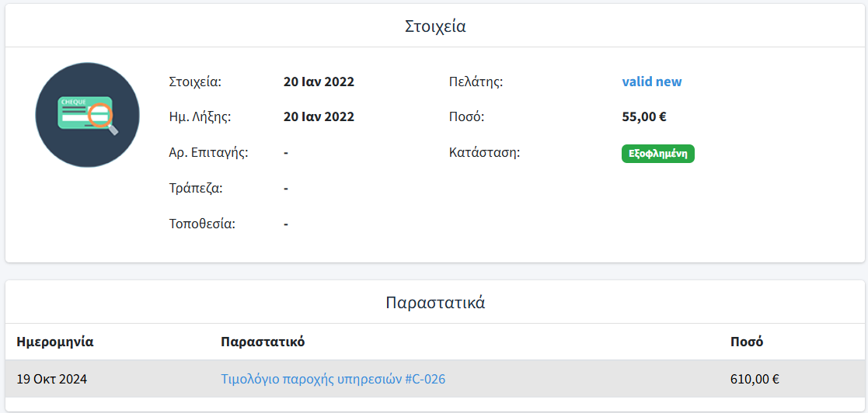Open the 'valid new' customer link
Image resolution: width=868 pixels, height=413 pixels.
[651, 82]
